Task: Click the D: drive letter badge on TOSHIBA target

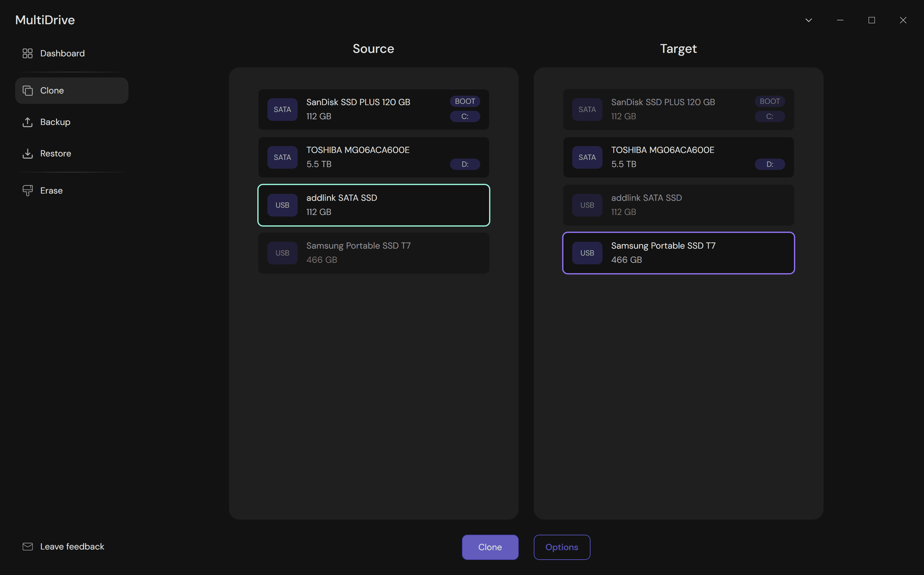Action: point(769,164)
